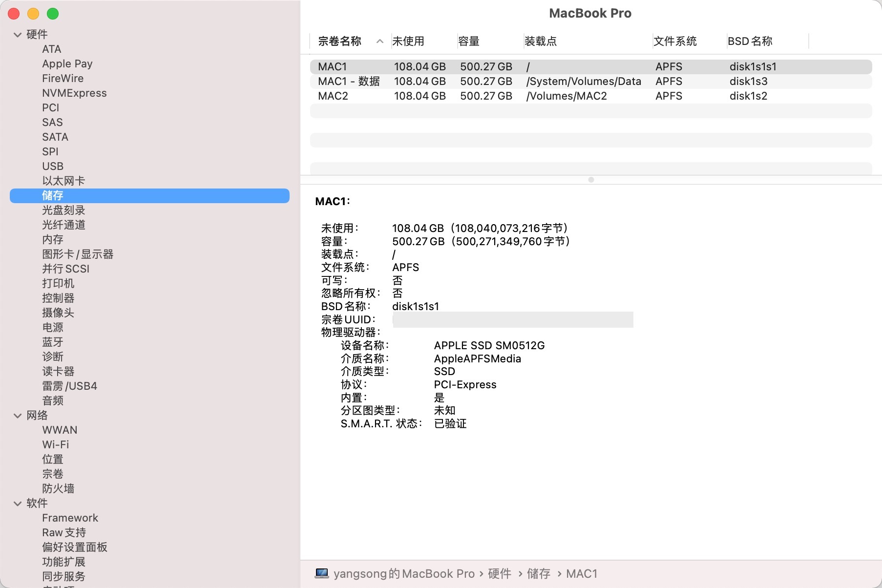The width and height of the screenshot is (882, 588).
Task: Collapse the 软件 sidebar group
Action: [x=18, y=504]
